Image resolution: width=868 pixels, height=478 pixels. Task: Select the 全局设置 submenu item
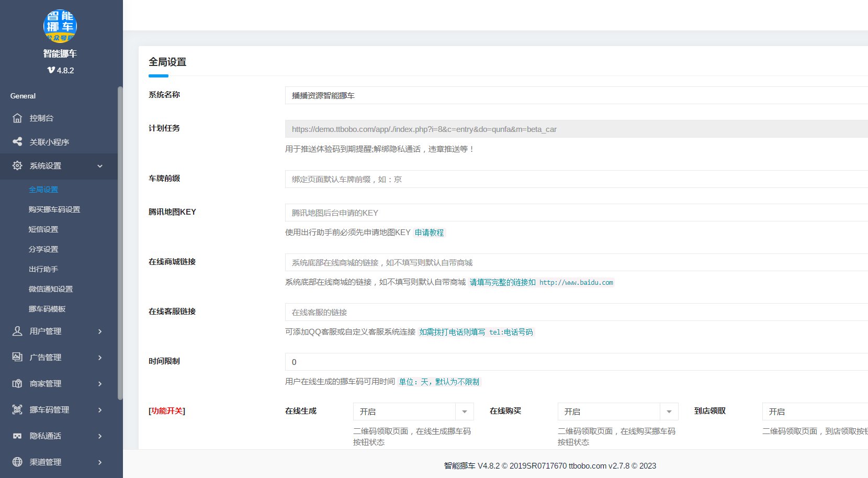(43, 190)
